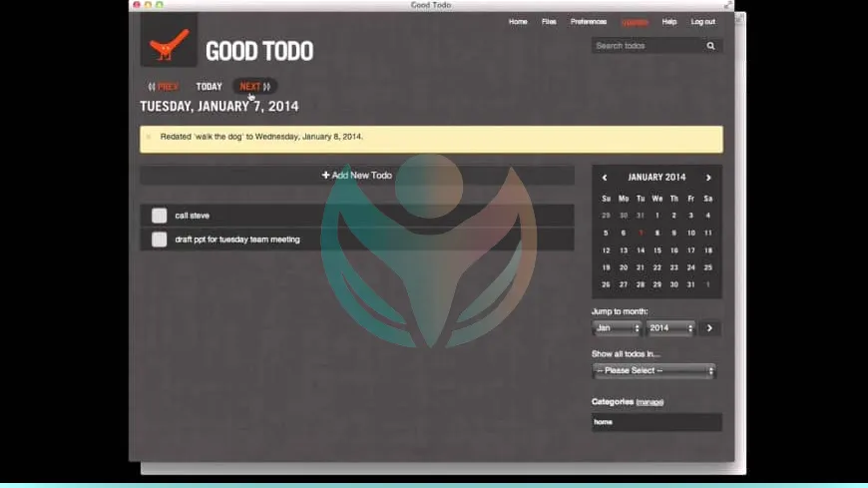
Task: Open the Files page
Action: pos(549,22)
